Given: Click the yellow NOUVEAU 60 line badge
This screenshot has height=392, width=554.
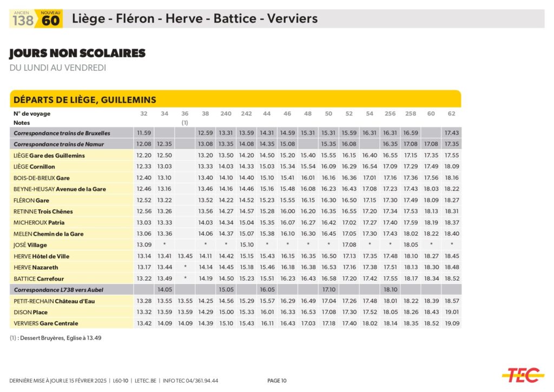Looking at the screenshot, I should click(x=50, y=19).
